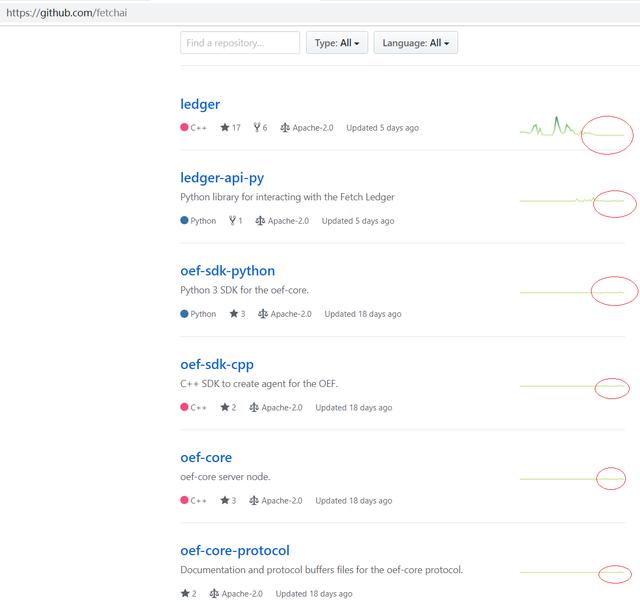The height and width of the screenshot is (602, 640).
Task: Click the C++ language dot for oef-core
Action: click(184, 500)
